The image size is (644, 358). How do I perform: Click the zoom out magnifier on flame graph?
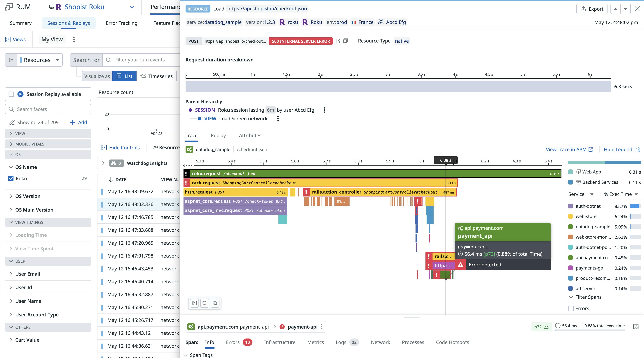(205, 303)
